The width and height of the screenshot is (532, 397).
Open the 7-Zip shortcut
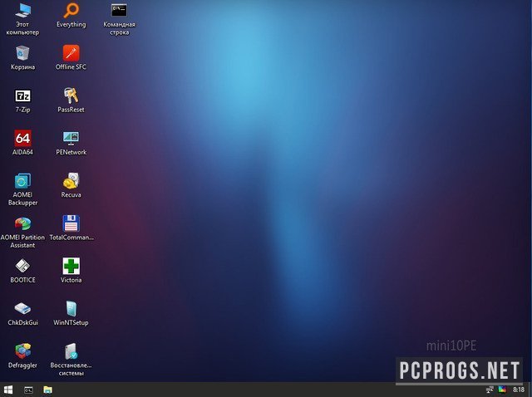coord(22,100)
